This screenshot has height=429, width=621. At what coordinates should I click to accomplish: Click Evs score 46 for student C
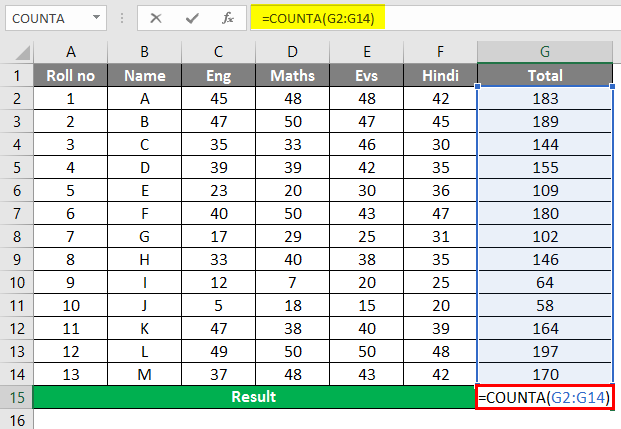[367, 144]
